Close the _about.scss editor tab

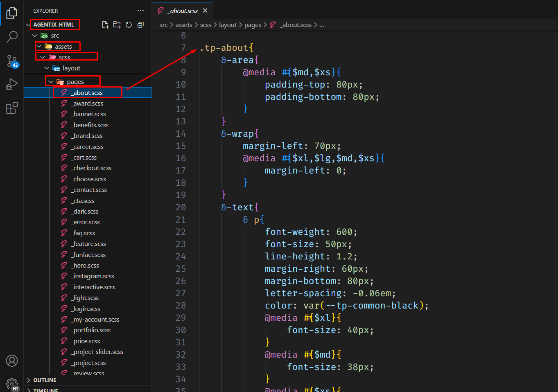point(205,11)
